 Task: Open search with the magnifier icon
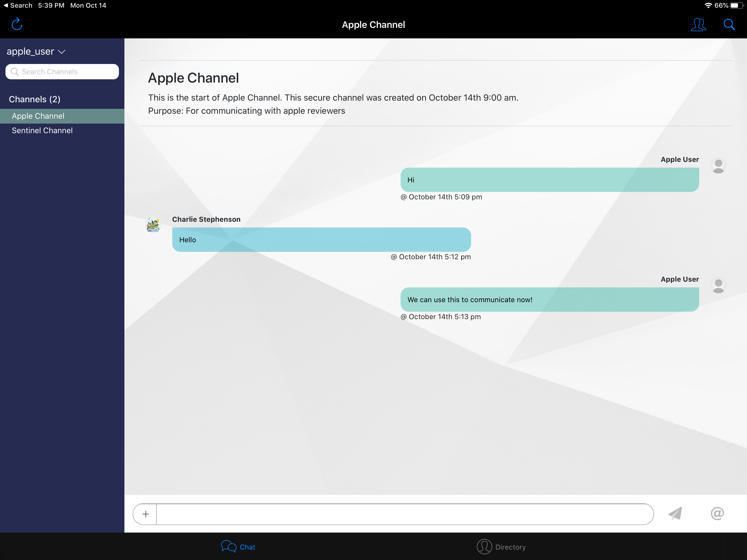729,25
